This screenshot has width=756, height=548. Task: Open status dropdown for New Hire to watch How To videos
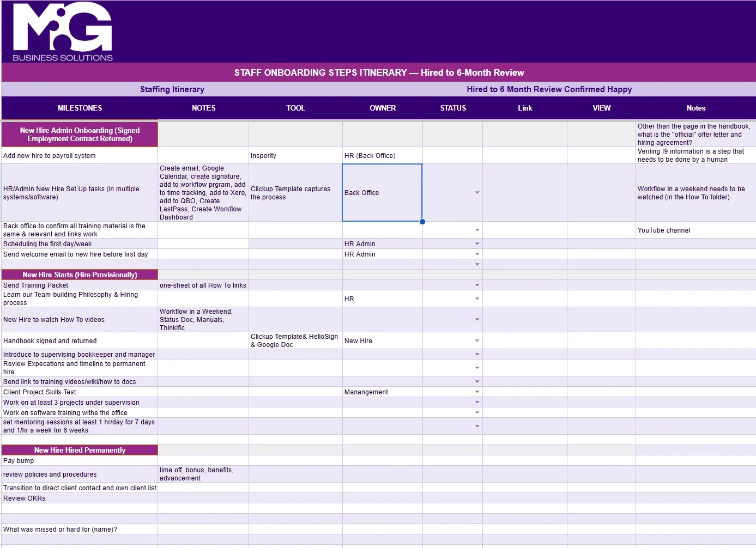click(x=477, y=320)
